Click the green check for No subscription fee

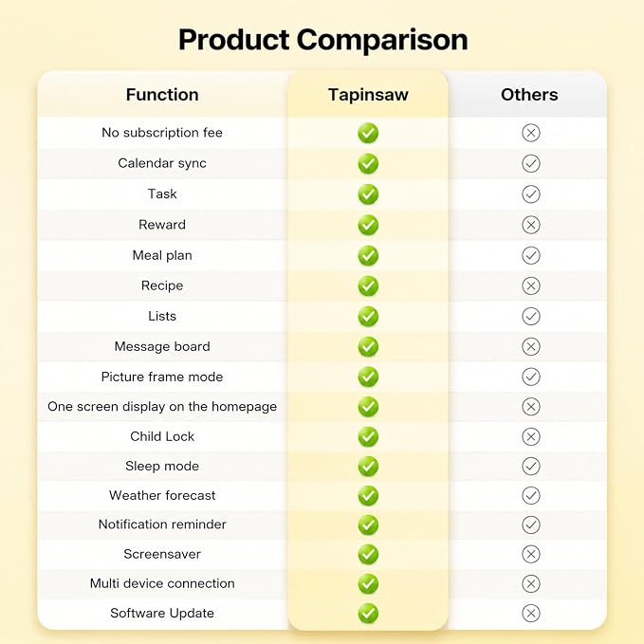(368, 133)
